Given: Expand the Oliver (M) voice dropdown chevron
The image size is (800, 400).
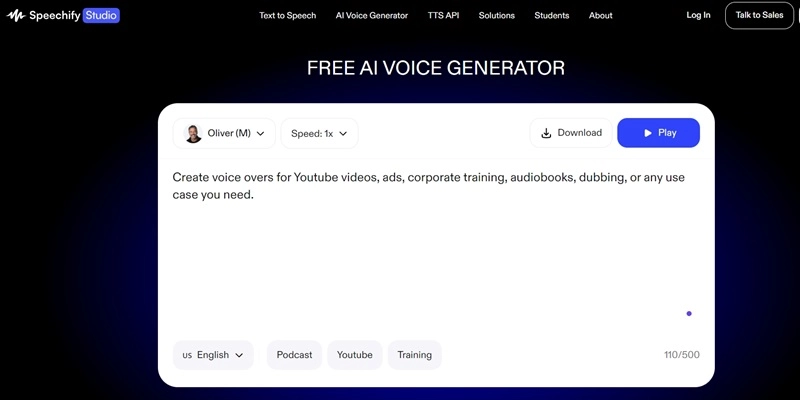Looking at the screenshot, I should (261, 133).
